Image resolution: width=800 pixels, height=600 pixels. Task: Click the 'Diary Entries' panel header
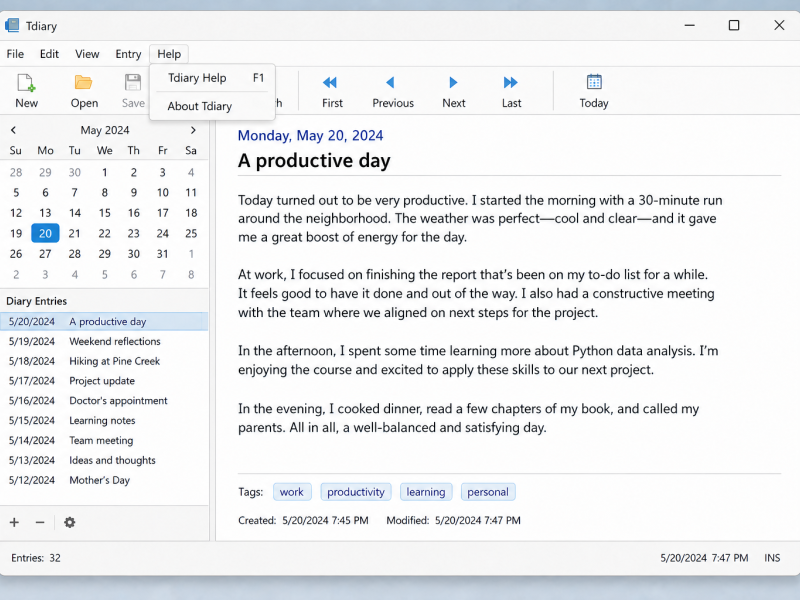(37, 301)
